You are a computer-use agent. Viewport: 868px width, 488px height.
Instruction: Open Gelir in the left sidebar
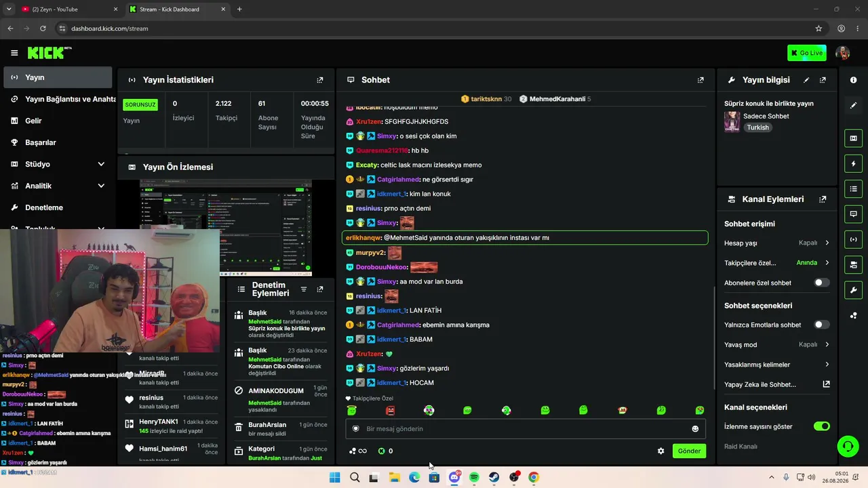pos(58,121)
